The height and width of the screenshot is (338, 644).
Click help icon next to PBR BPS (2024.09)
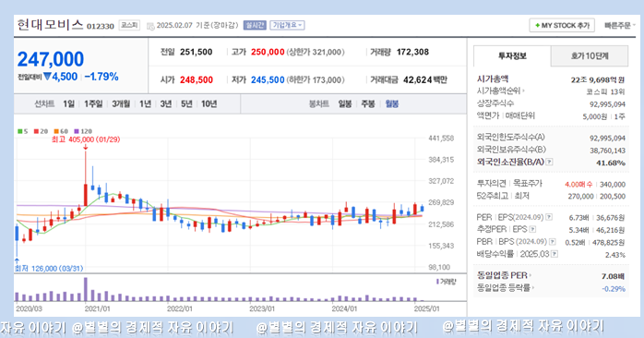553,242
